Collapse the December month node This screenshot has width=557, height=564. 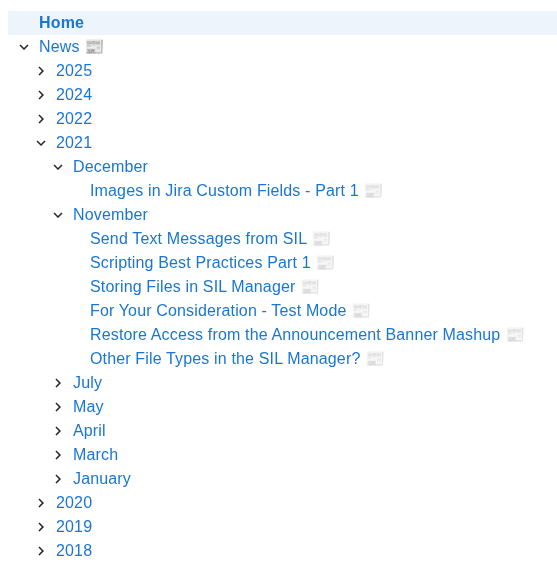[x=58, y=167]
